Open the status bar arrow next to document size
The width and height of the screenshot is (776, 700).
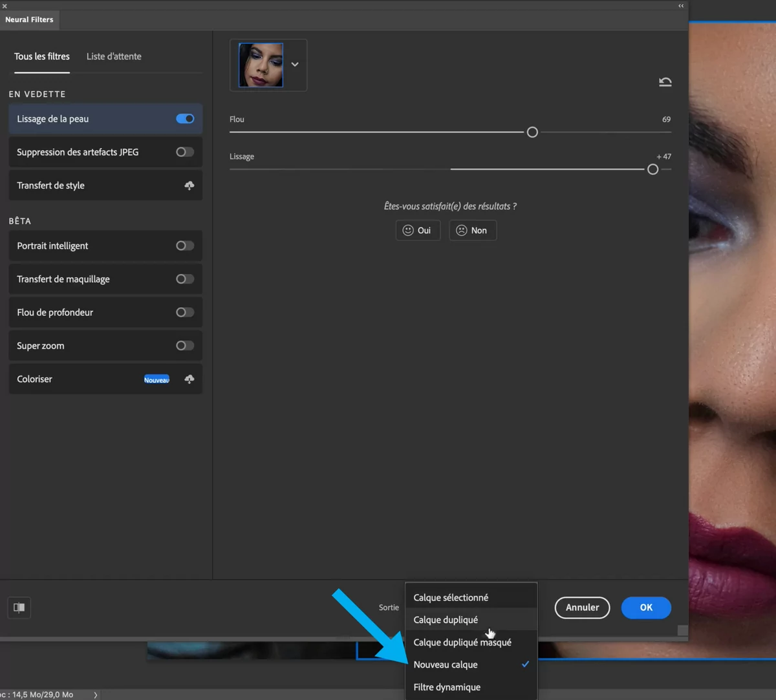pyautogui.click(x=96, y=695)
